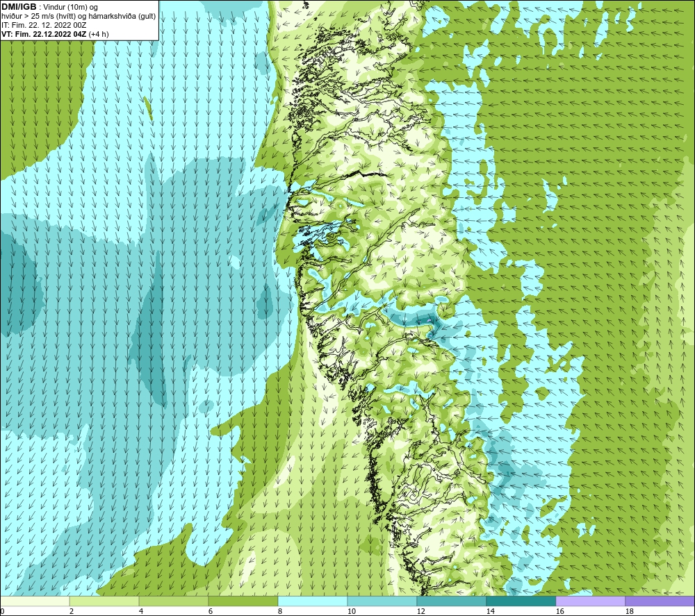Select the light cyan 8–10 m/s legend swatch
Screen dimensions: 695x616
click(x=313, y=601)
